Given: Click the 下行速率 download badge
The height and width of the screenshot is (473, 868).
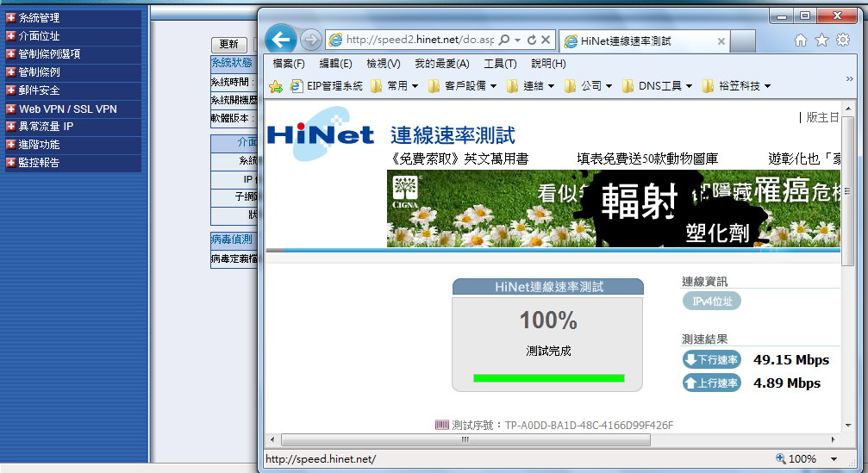Looking at the screenshot, I should (x=712, y=359).
